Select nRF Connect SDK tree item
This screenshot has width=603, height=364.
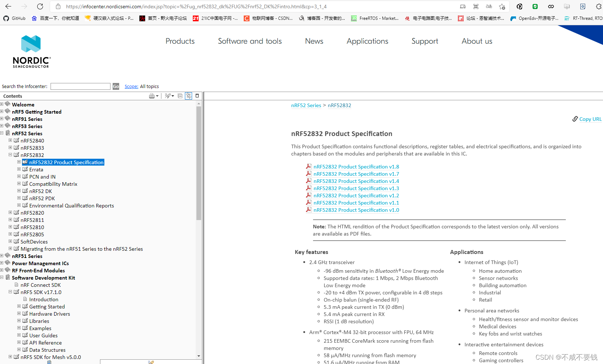[x=40, y=285]
